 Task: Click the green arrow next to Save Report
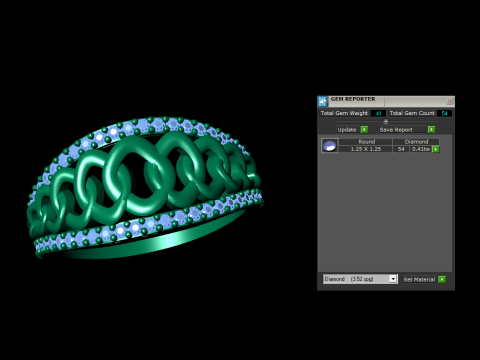(431, 129)
